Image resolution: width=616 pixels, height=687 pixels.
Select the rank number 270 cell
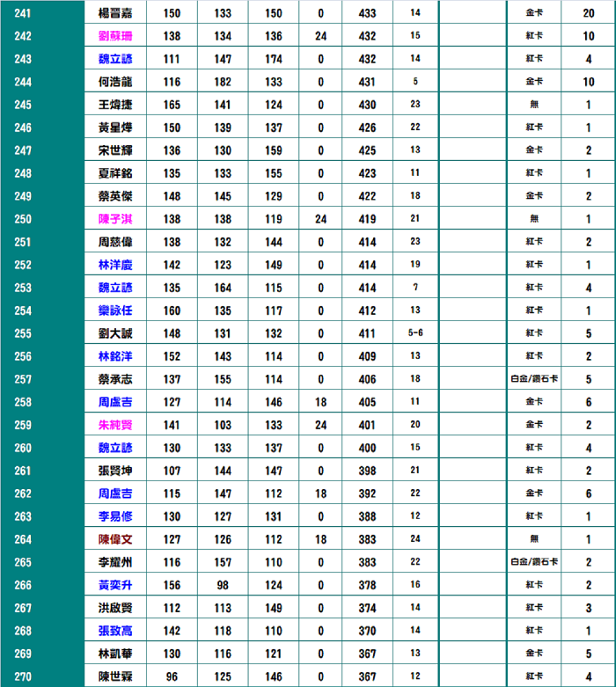[23, 676]
